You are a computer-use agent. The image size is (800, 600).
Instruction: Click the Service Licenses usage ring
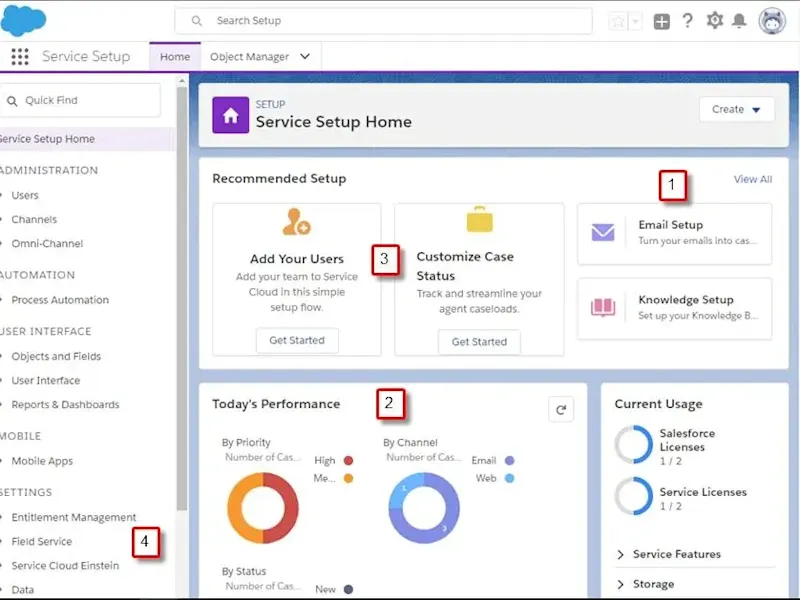tap(633, 496)
